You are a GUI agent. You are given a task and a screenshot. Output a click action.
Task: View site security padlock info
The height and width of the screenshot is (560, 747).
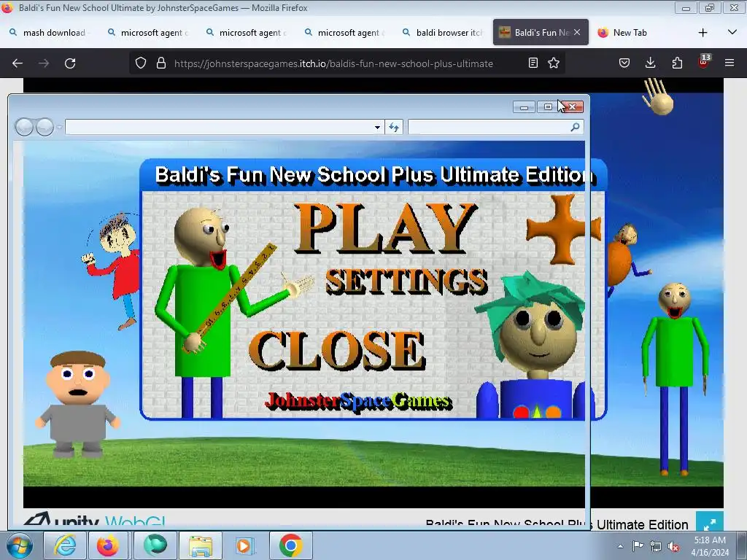(161, 63)
